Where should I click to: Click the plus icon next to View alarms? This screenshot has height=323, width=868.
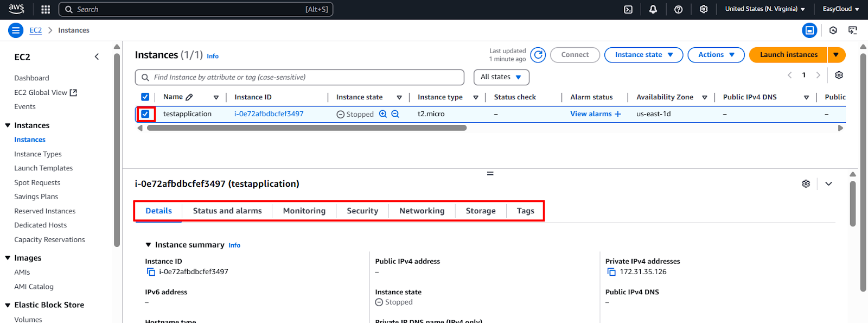point(617,114)
